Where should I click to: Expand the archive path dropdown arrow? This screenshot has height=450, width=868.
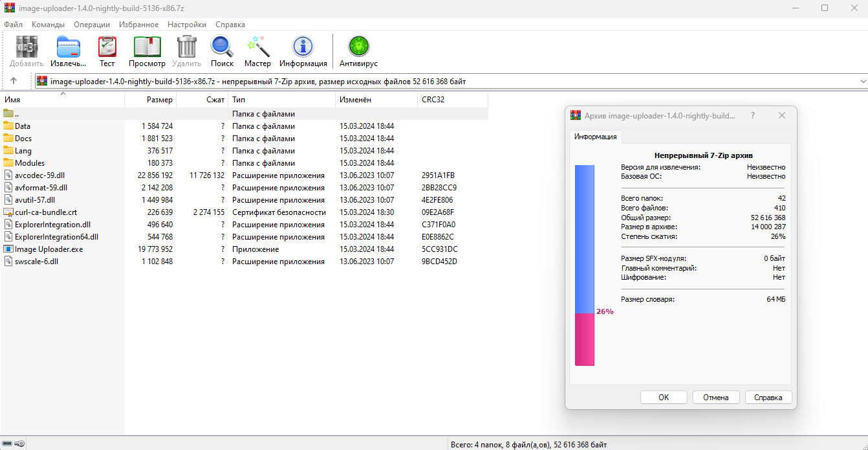pyautogui.click(x=863, y=82)
